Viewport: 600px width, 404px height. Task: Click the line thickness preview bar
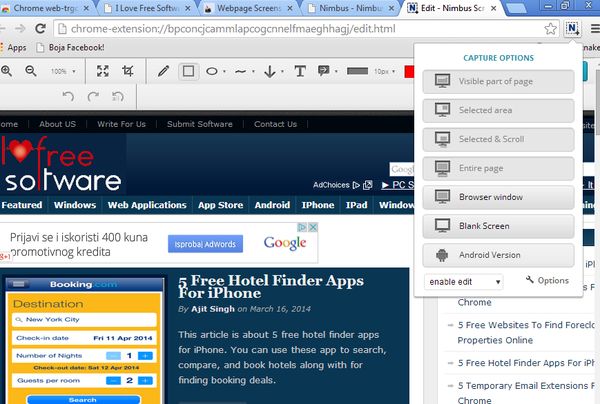357,71
